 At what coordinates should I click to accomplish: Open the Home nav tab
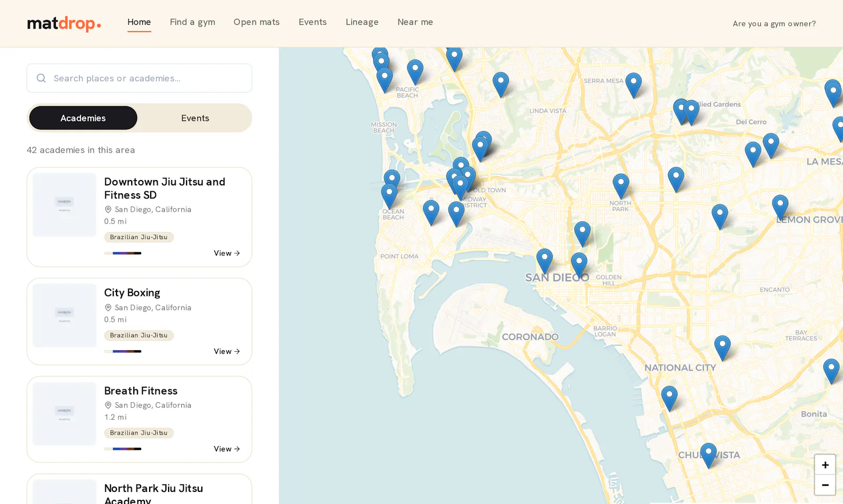139,22
